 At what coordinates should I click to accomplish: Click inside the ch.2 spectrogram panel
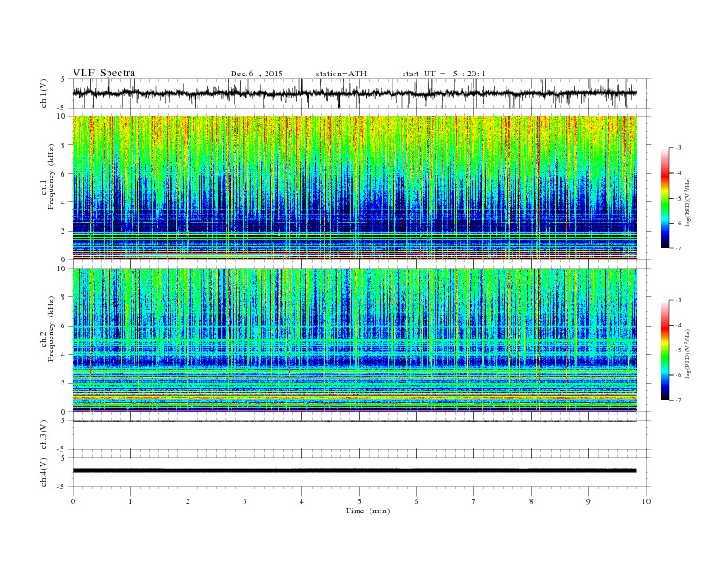tap(354, 339)
